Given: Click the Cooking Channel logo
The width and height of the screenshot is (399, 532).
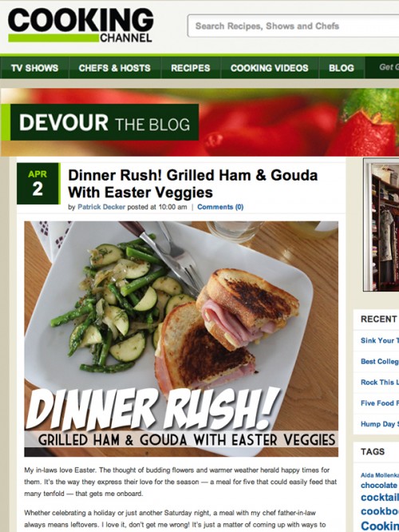Looking at the screenshot, I should (x=81, y=26).
